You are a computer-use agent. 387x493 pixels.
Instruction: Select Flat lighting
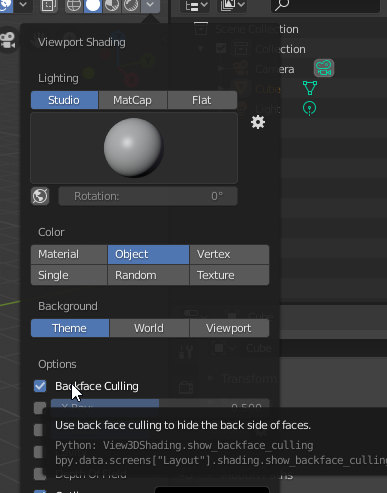coord(202,100)
